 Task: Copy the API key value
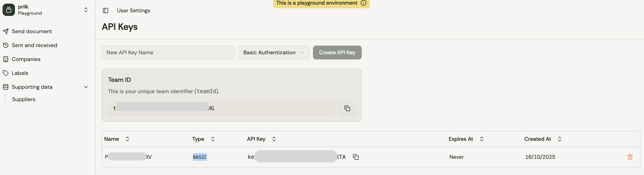pos(356,157)
